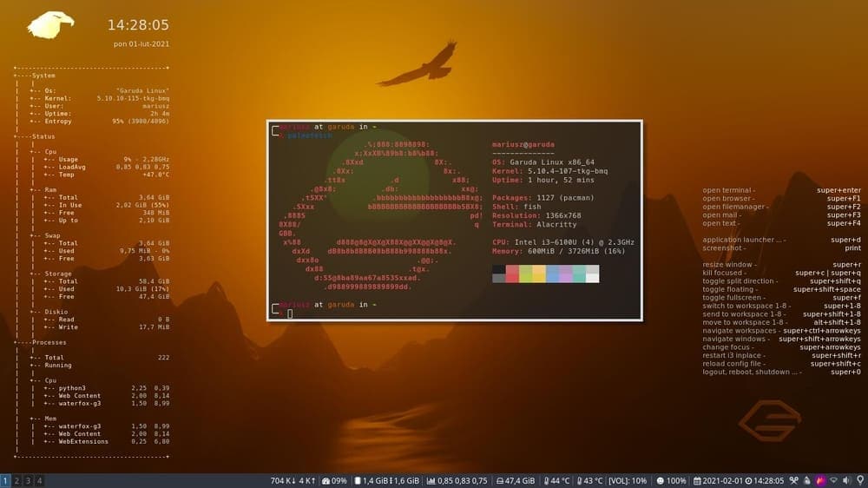Click 'logout, reboot, shutdown' shortcut hint

click(782, 373)
